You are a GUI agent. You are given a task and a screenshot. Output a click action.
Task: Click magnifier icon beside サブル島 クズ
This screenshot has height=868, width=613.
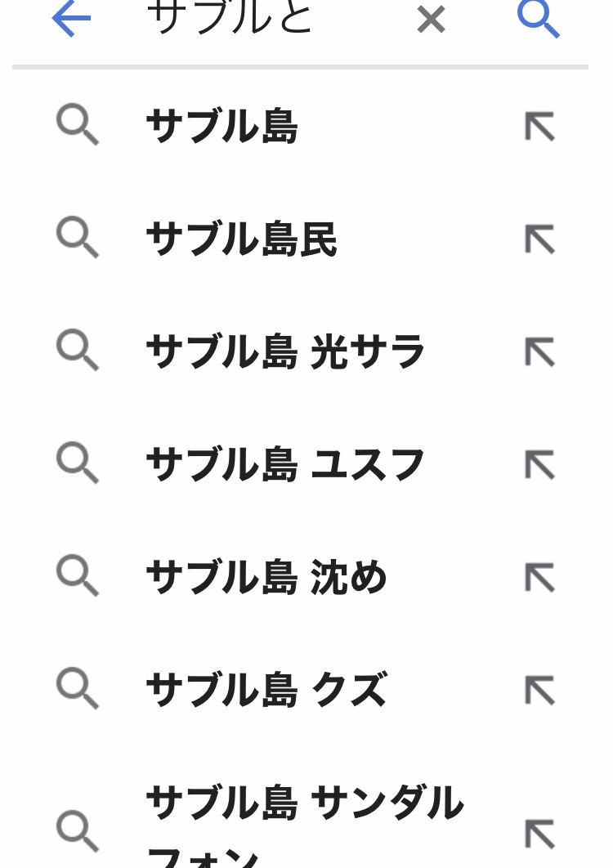78,690
